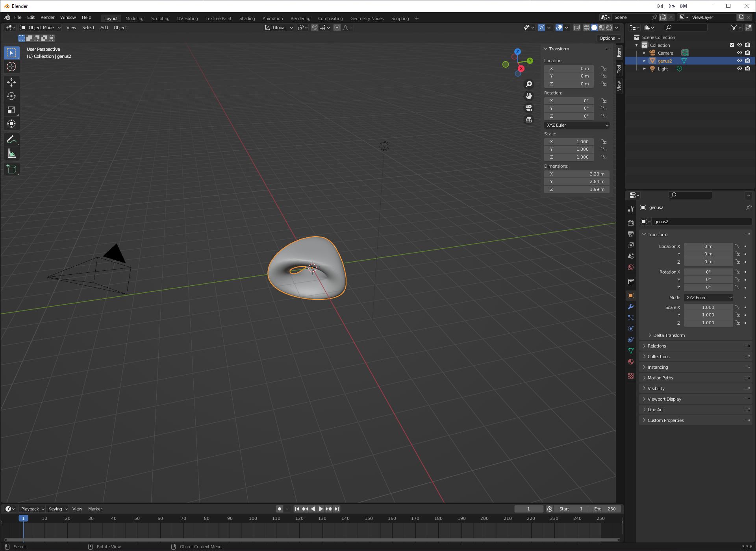Select the Move tool in toolbar

(12, 81)
